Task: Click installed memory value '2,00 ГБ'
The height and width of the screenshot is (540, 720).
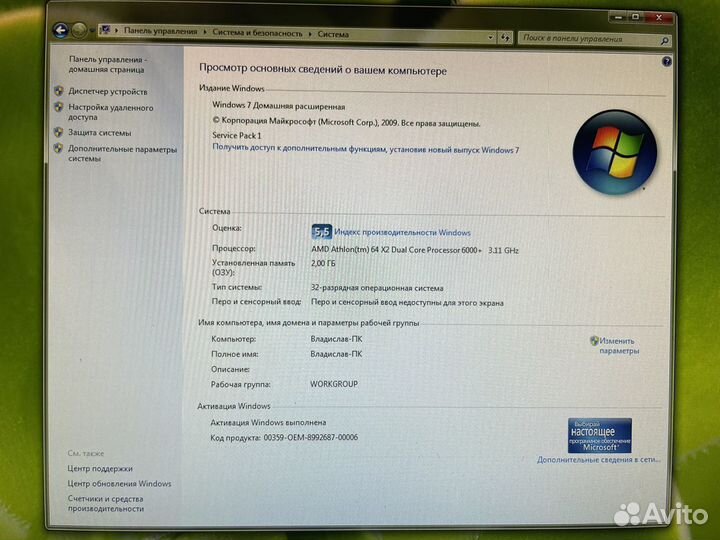Action: (x=323, y=263)
